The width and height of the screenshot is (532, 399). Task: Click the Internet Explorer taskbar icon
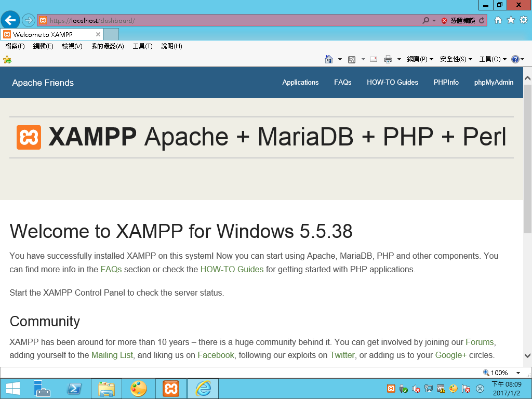click(x=203, y=389)
